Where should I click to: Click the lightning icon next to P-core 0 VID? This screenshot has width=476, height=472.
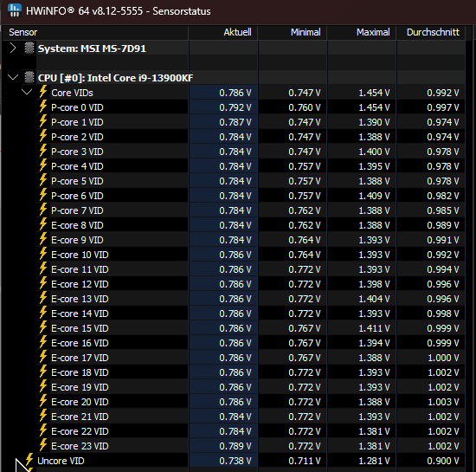pos(43,107)
